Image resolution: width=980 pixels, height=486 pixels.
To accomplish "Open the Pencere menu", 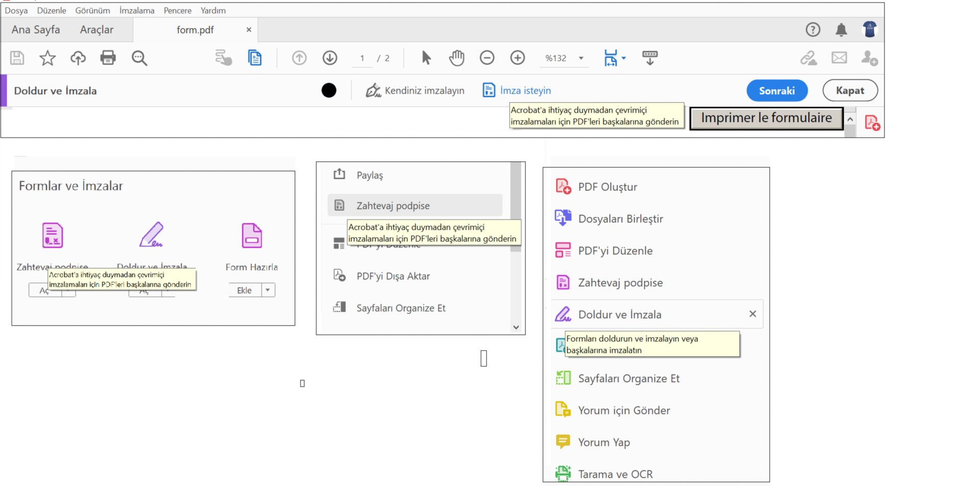I will click(178, 10).
